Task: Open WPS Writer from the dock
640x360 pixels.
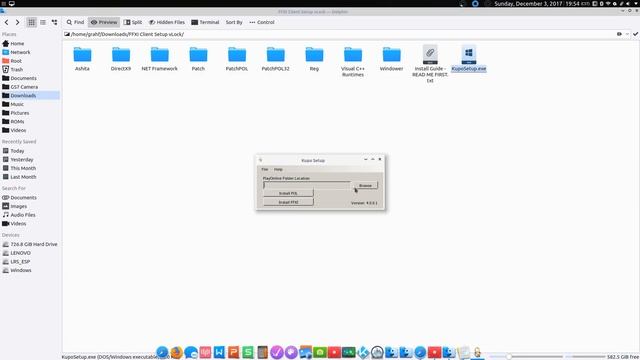Action: [x=219, y=352]
